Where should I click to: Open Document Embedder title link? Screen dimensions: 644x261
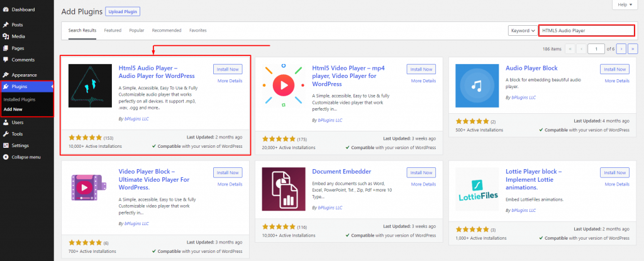coord(341,172)
